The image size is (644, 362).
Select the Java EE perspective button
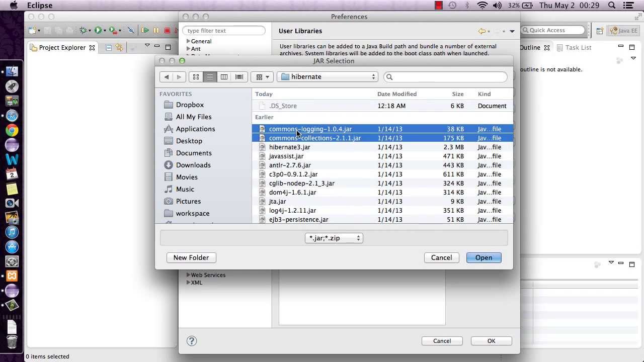(x=624, y=31)
